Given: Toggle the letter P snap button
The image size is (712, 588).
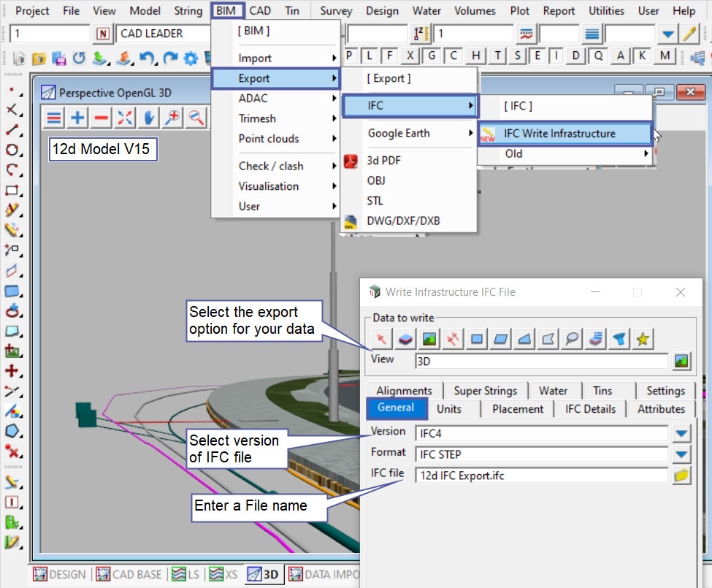Looking at the screenshot, I should point(349,56).
